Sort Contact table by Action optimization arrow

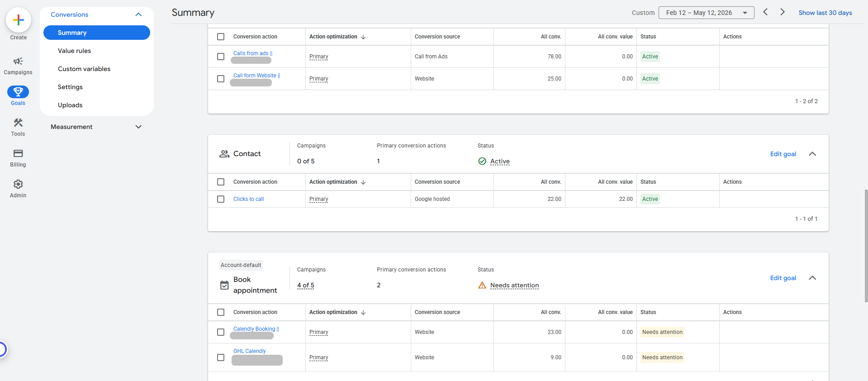363,182
